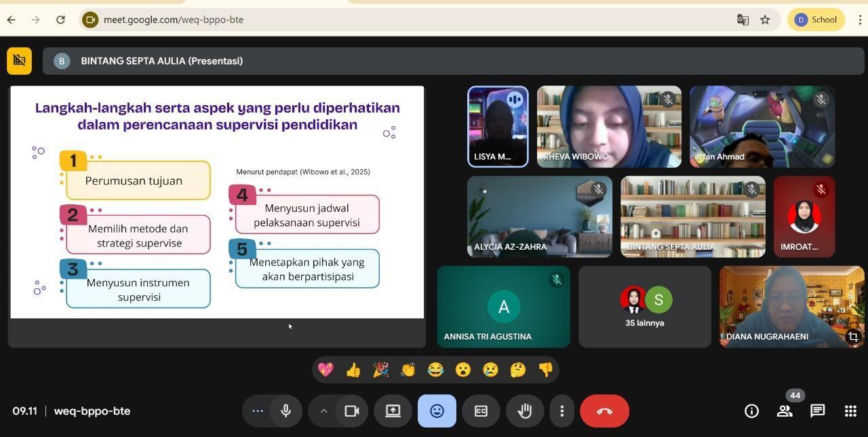The height and width of the screenshot is (437, 868).
Task: Raise hand using the hand icon
Action: point(525,411)
